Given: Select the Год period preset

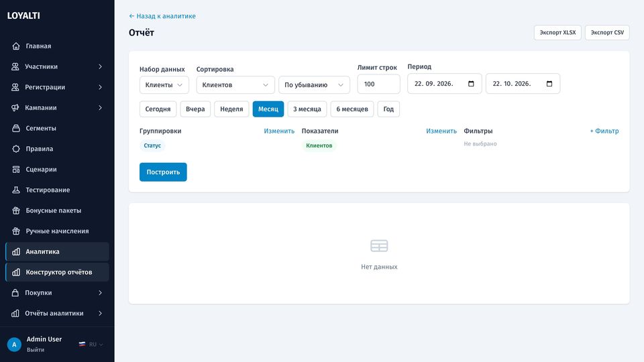Looking at the screenshot, I should click(x=388, y=109).
